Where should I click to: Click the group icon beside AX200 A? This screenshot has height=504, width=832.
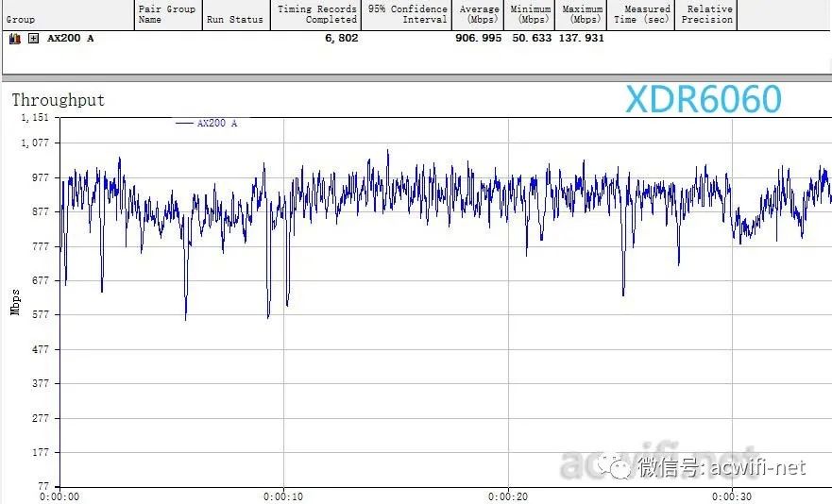click(15, 38)
